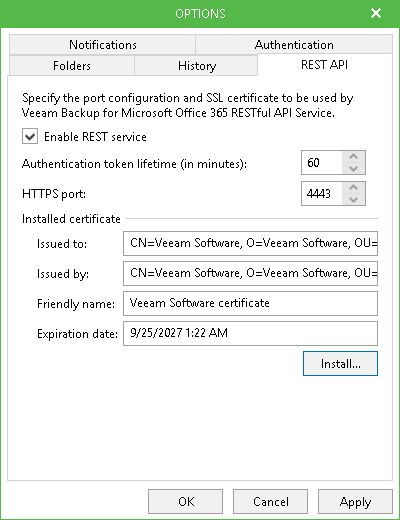The height and width of the screenshot is (520, 400).
Task: Click the token lifetime field showing 60
Action: point(322,162)
